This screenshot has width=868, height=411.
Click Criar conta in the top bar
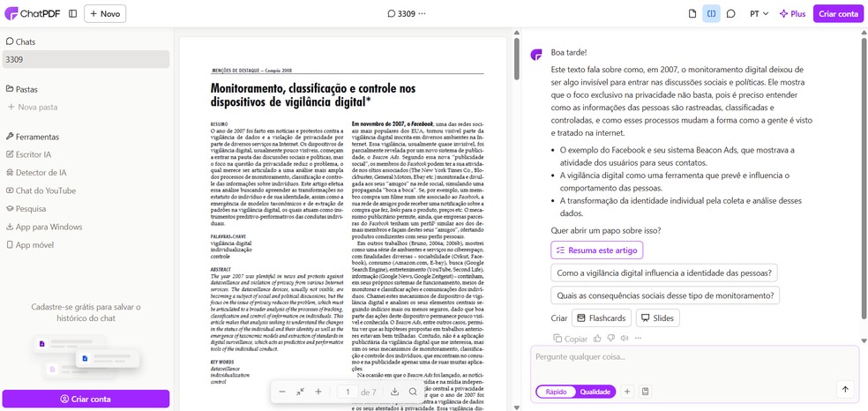pos(838,14)
